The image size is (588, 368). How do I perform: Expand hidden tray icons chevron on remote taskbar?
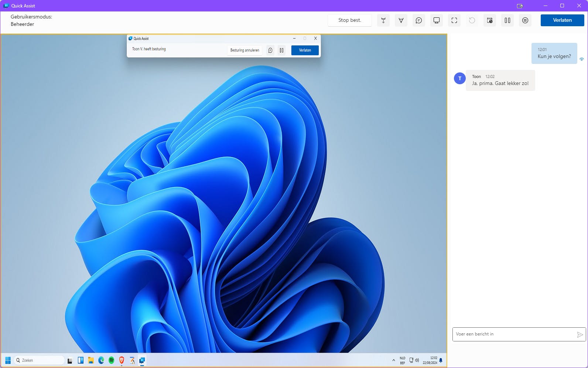394,360
